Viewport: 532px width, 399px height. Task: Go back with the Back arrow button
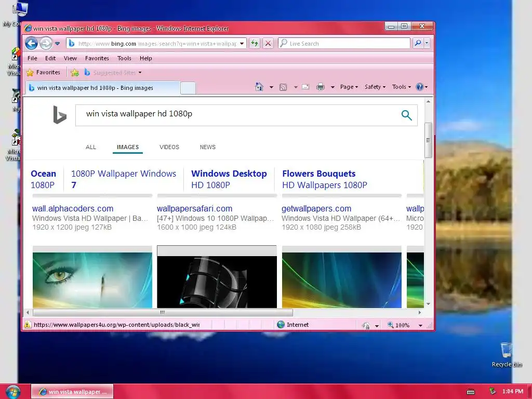click(x=31, y=44)
